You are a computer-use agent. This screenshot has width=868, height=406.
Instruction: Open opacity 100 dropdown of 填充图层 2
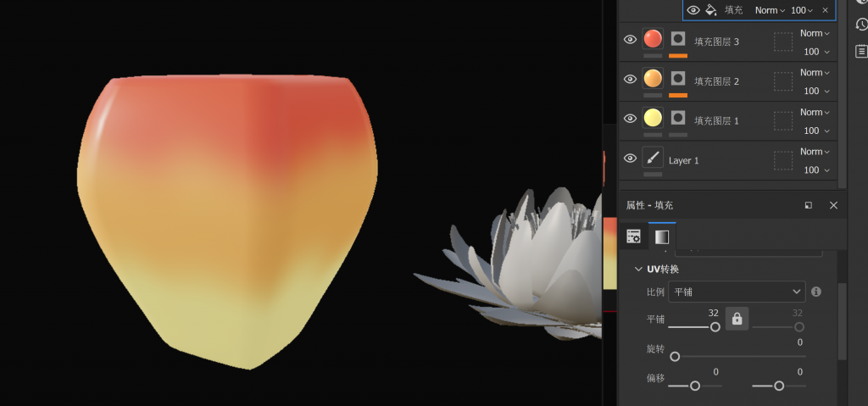(816, 91)
